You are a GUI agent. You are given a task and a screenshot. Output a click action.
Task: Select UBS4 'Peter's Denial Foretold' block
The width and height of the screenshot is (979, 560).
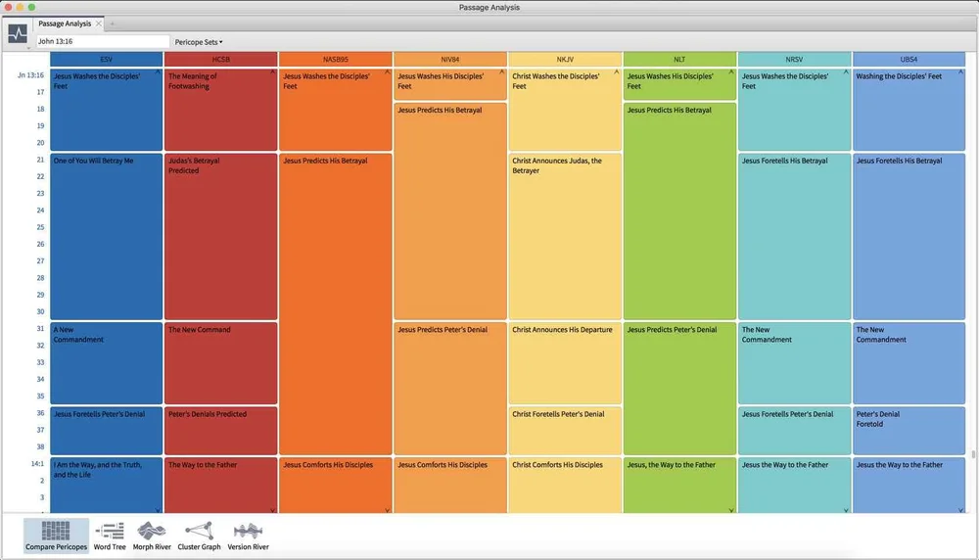click(909, 430)
